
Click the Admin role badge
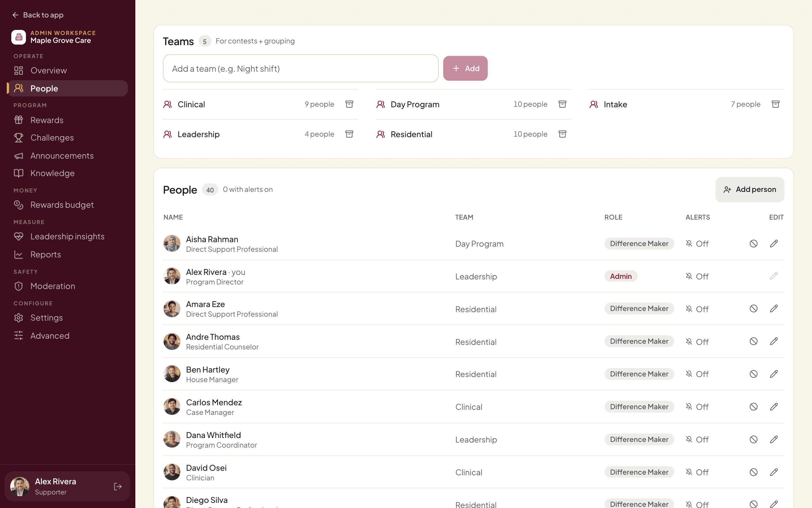coord(621,276)
